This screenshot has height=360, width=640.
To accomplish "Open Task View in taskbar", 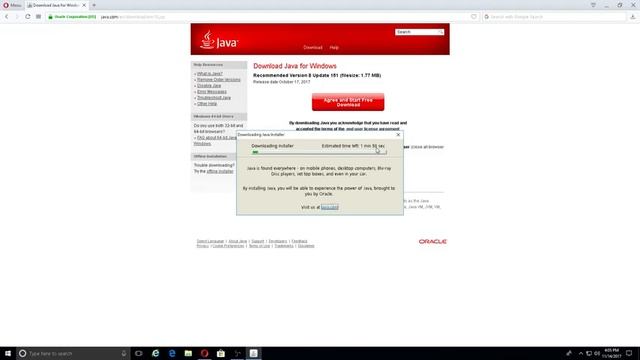I will (139, 353).
